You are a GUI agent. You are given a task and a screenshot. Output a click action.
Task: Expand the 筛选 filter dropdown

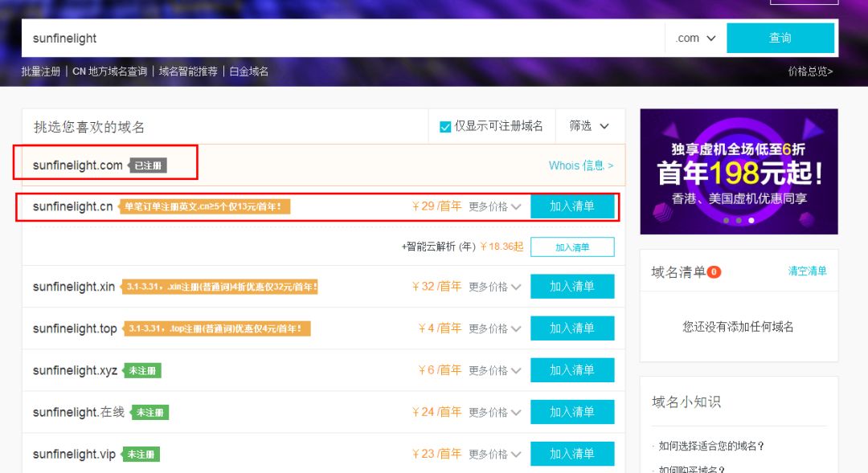coord(589,126)
